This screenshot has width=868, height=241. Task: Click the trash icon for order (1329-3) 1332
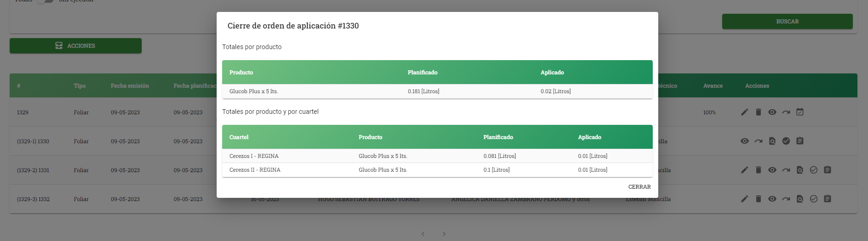(759, 199)
